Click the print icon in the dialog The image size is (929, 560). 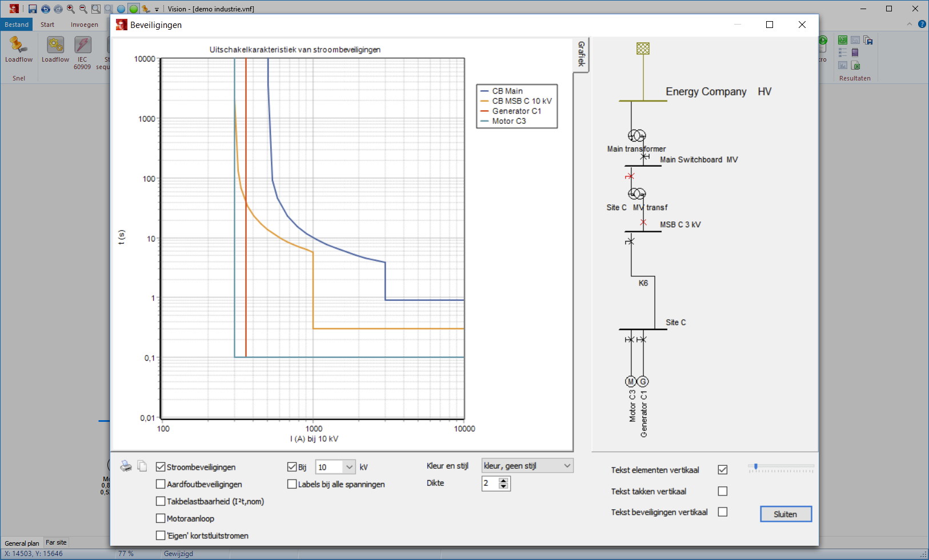click(x=126, y=466)
